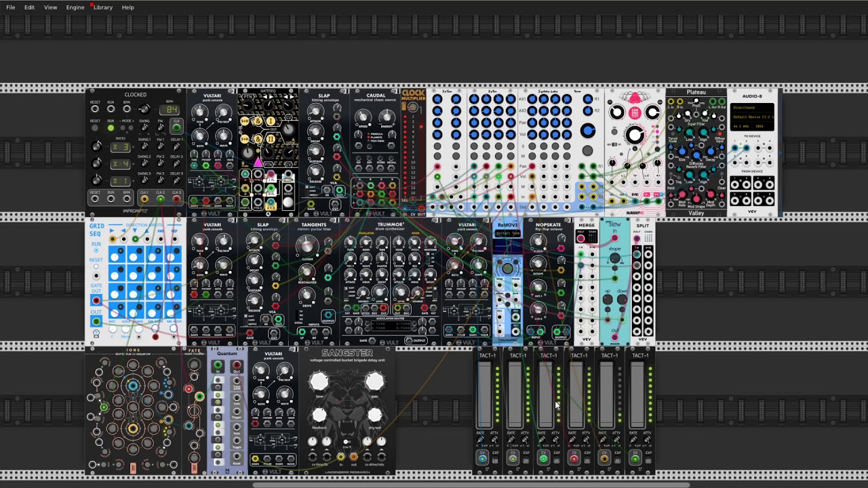Click the down knob on Slew

(622, 300)
